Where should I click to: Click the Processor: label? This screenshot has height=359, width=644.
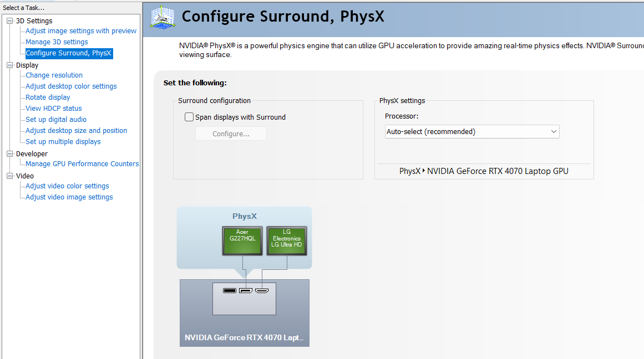(402, 116)
